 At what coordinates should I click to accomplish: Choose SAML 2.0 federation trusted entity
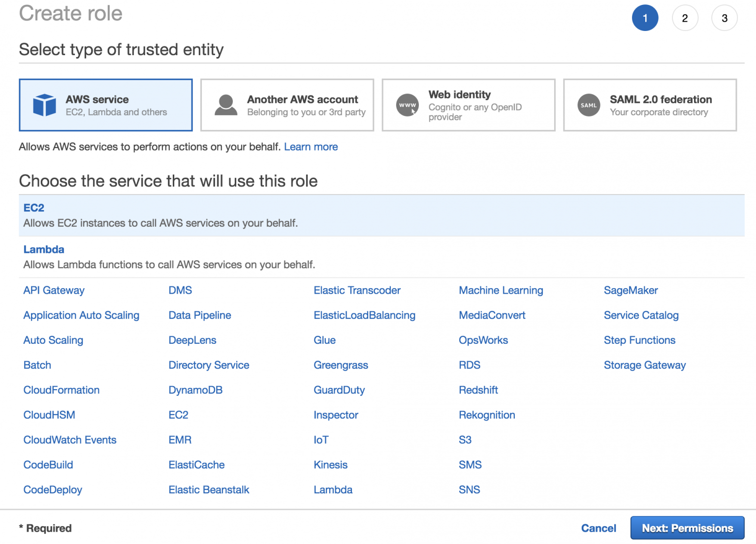(x=650, y=105)
